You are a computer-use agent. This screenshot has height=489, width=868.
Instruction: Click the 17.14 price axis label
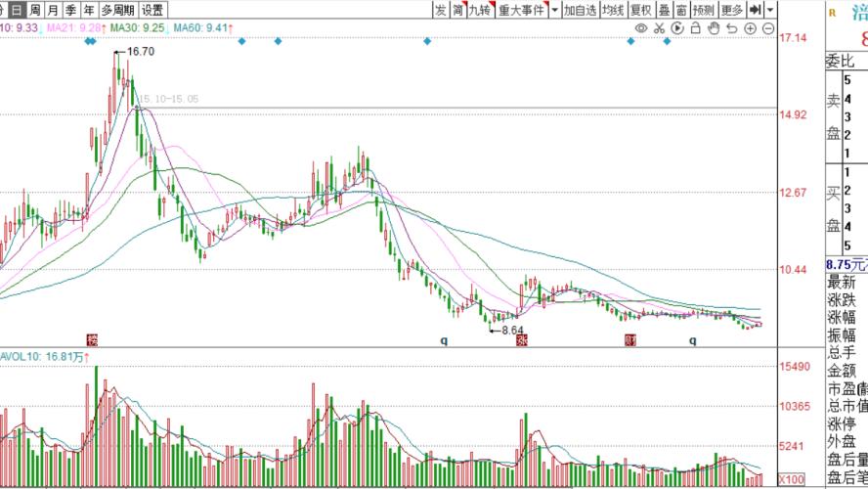tap(794, 38)
